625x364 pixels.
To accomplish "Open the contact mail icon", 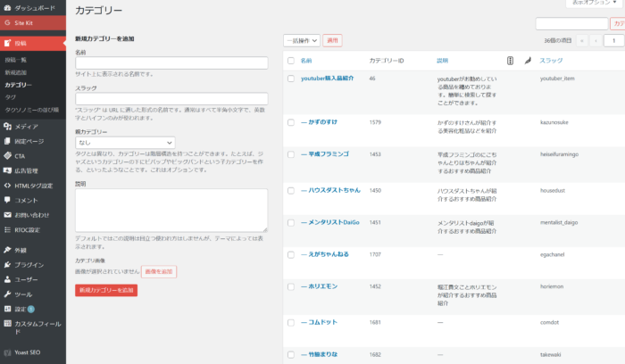I will click(x=7, y=215).
